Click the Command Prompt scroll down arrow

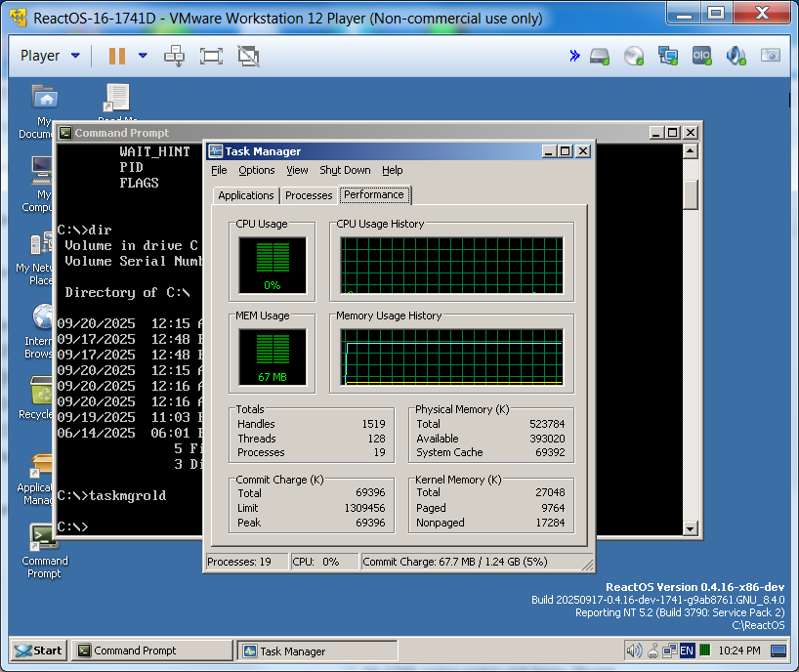[691, 528]
